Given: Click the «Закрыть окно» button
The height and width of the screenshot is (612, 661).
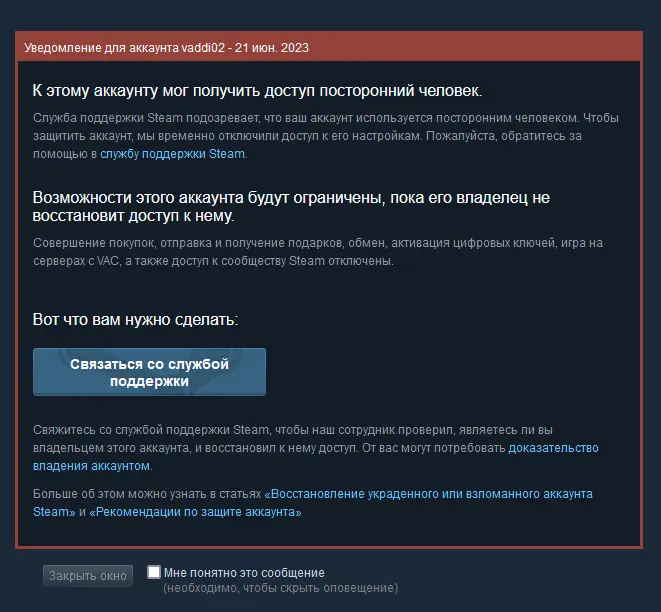Looking at the screenshot, I should pyautogui.click(x=88, y=576).
